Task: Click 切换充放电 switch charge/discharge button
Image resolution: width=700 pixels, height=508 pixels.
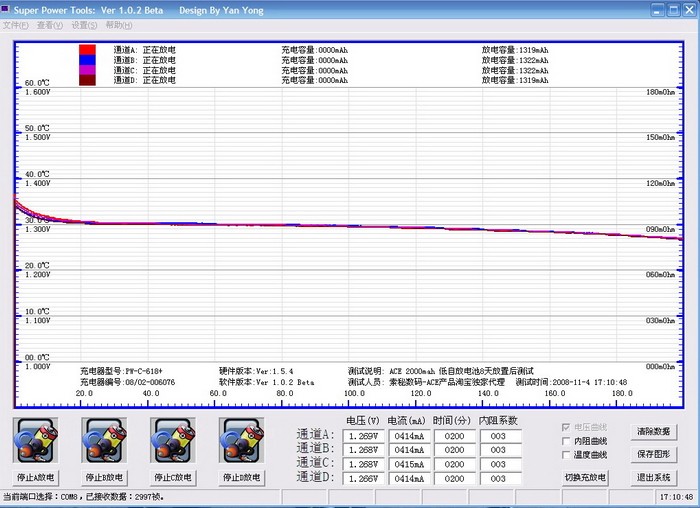Action: (585, 477)
